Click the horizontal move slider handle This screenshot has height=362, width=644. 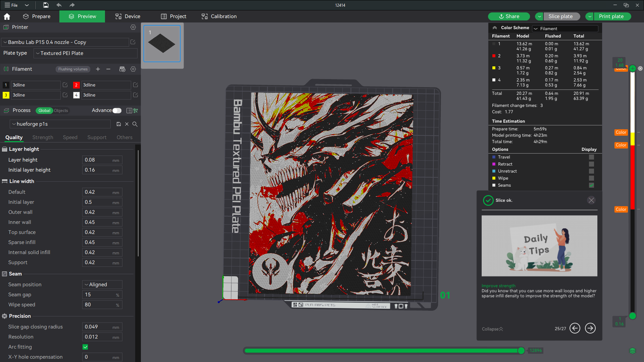(521, 351)
